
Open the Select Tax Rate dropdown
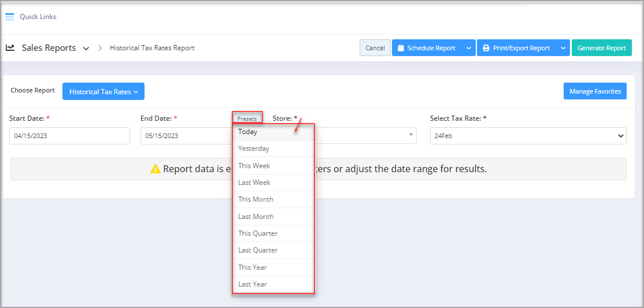(x=528, y=136)
